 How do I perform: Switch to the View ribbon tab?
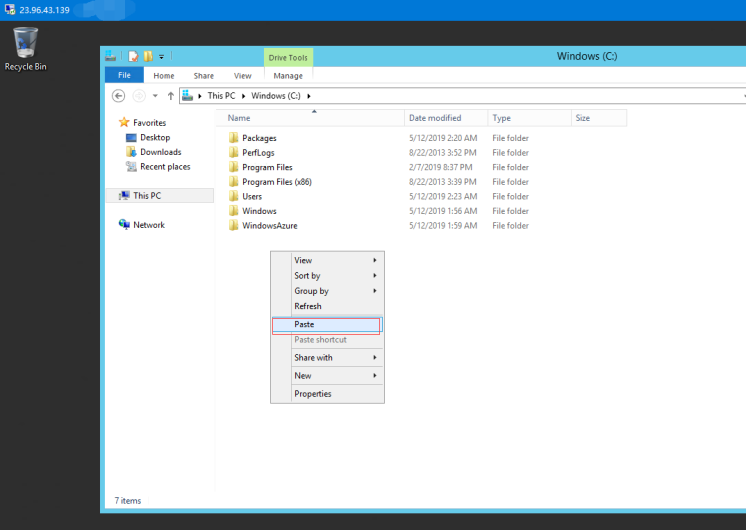(x=242, y=75)
